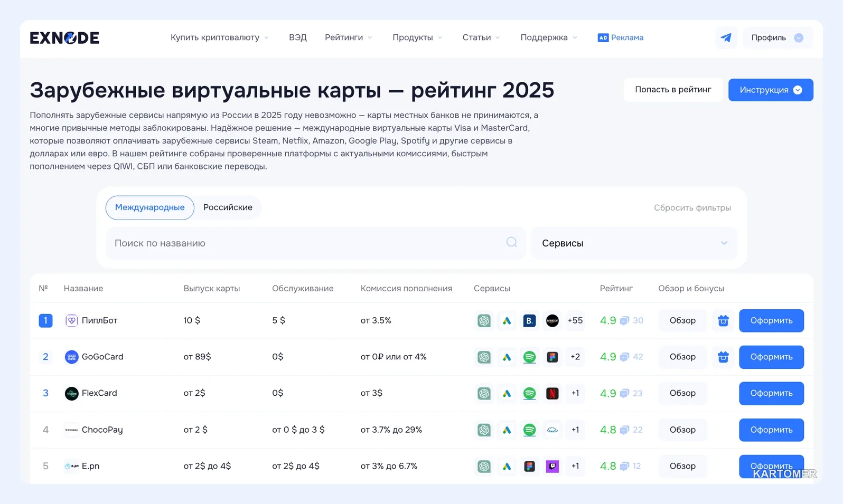
Task: Sort by Комиссия пополнения column header
Action: point(406,289)
